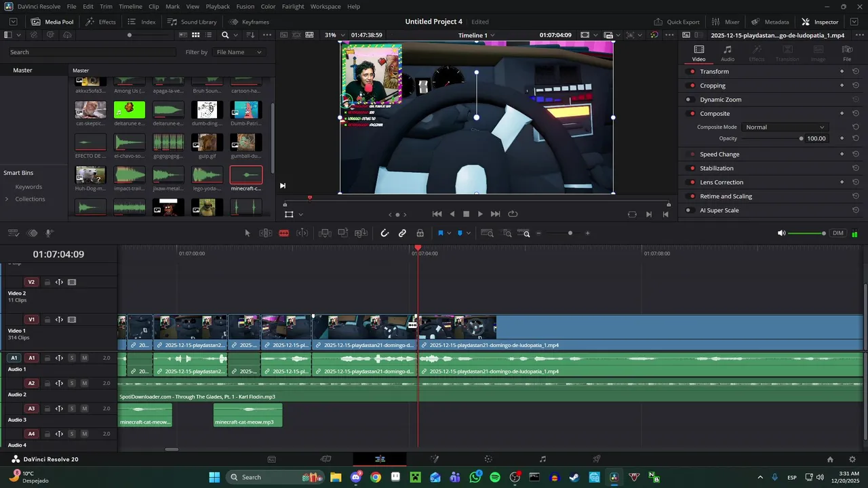Click the Replace Clip tool icon
This screenshot has height=488, width=868.
point(361,233)
